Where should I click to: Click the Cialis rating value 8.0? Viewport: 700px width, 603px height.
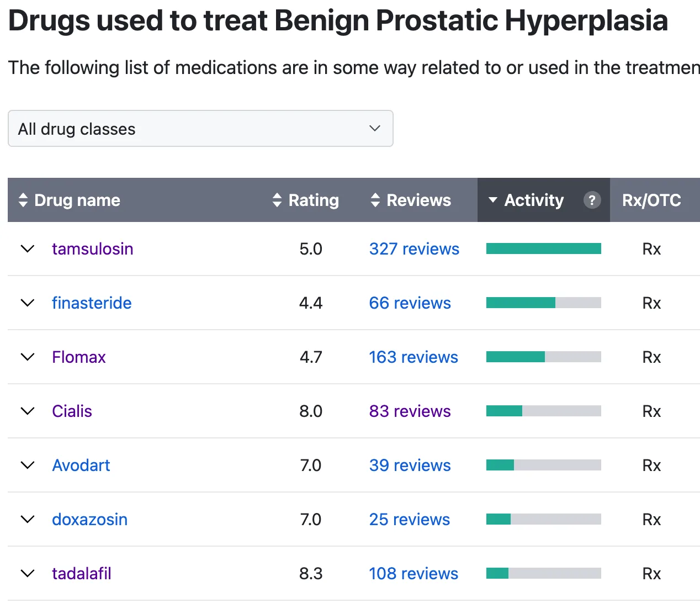click(311, 411)
